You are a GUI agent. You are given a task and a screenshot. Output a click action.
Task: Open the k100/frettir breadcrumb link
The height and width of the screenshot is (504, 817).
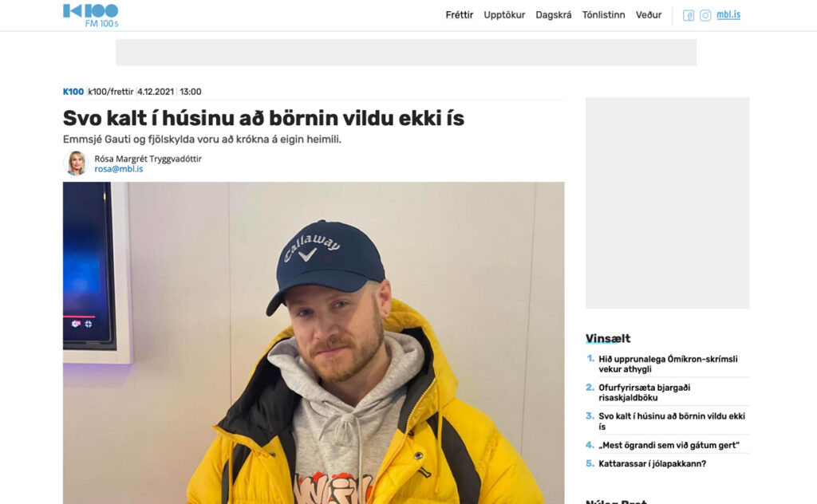pyautogui.click(x=110, y=92)
